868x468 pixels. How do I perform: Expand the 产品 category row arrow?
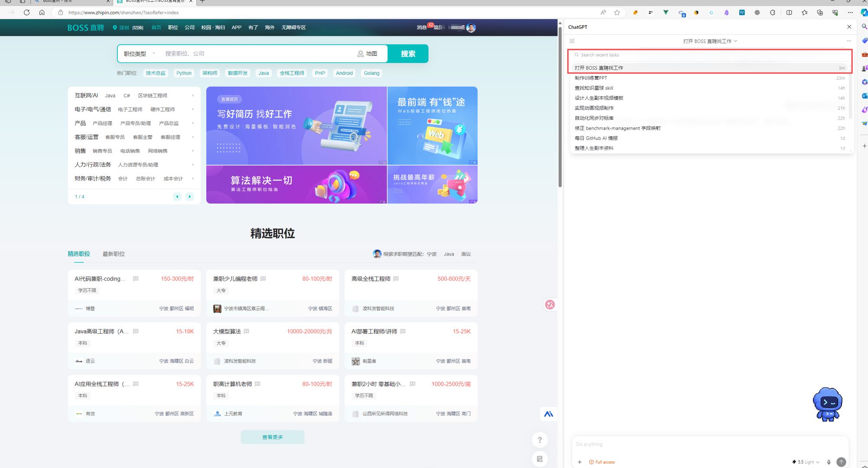pos(193,123)
